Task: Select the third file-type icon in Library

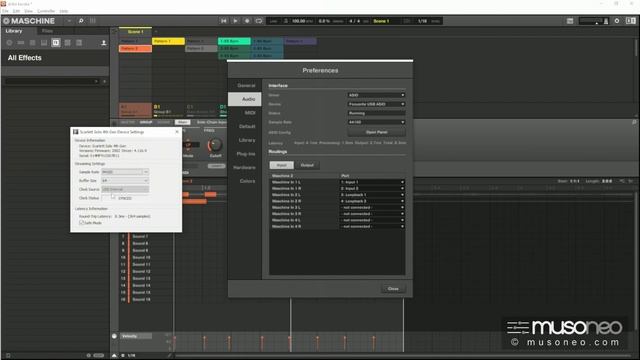Action: coord(33,43)
